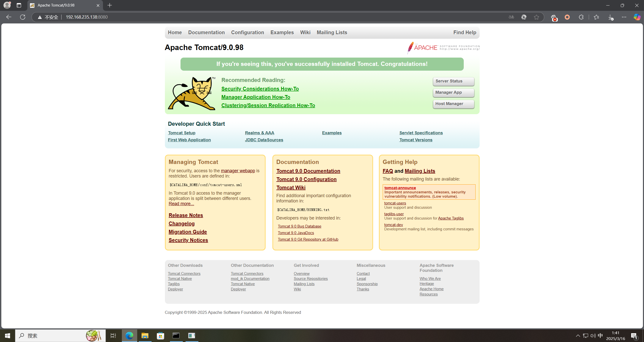644x342 pixels.
Task: Open the Copilot icon in browser toolbar
Action: pos(637,17)
